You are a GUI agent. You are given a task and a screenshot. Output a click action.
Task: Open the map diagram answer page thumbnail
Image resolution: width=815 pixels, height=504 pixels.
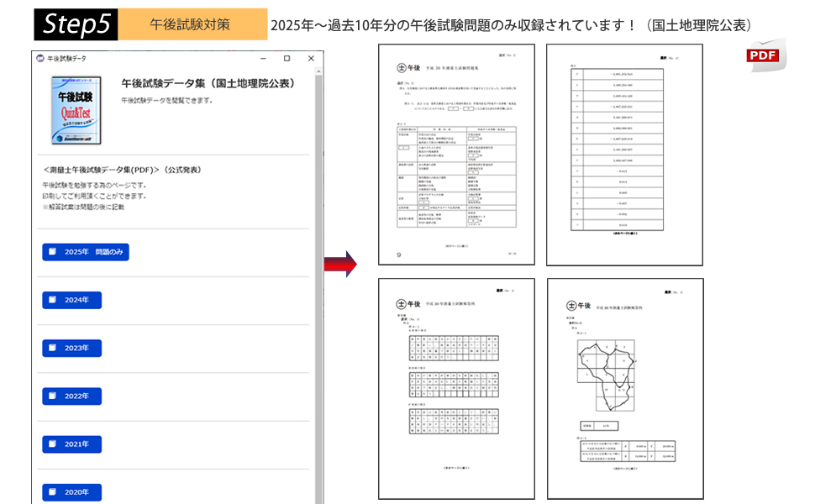[625, 389]
